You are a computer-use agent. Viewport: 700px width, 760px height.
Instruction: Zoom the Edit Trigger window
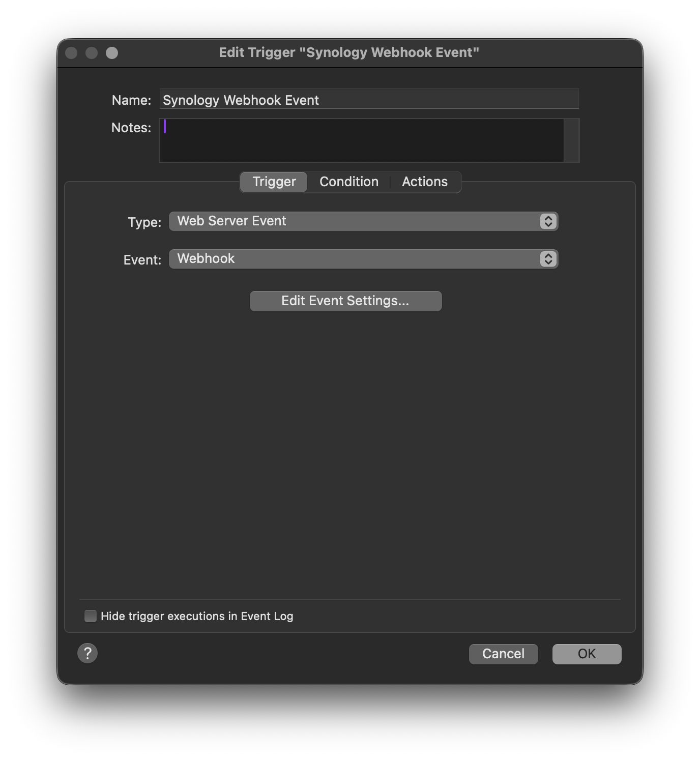112,53
